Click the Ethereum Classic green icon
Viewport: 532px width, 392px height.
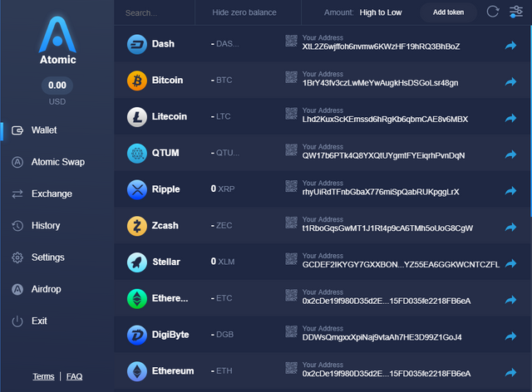pyautogui.click(x=137, y=298)
